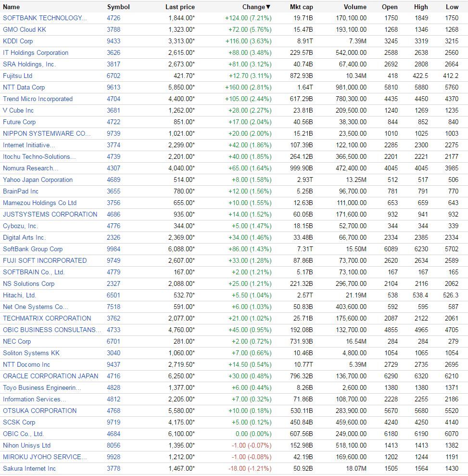Sort table by Name column header
Viewport: 468px width, 476px height.
click(x=11, y=7)
